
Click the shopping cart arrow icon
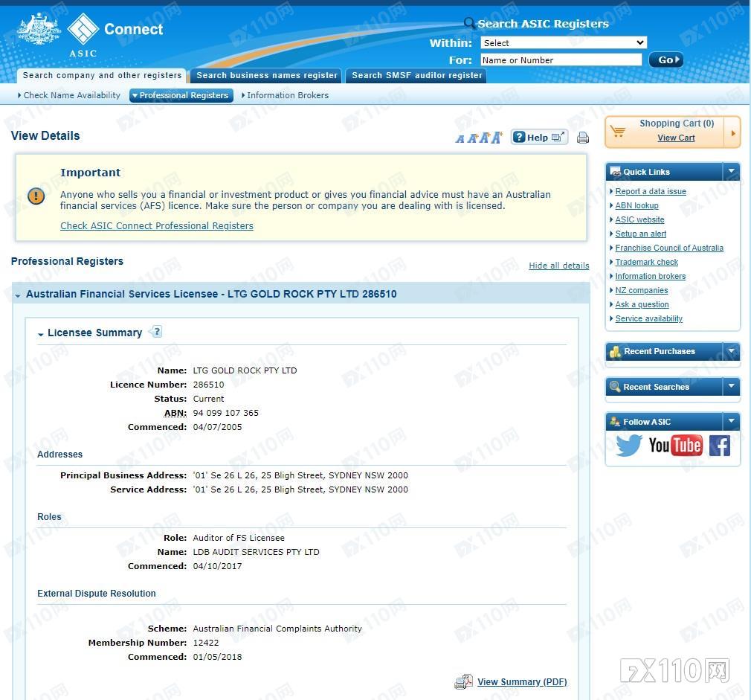(733, 132)
